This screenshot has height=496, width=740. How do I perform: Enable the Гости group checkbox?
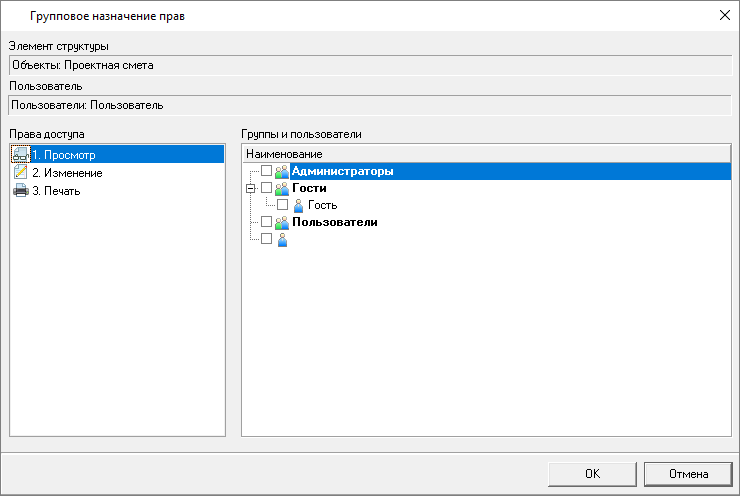coord(266,188)
